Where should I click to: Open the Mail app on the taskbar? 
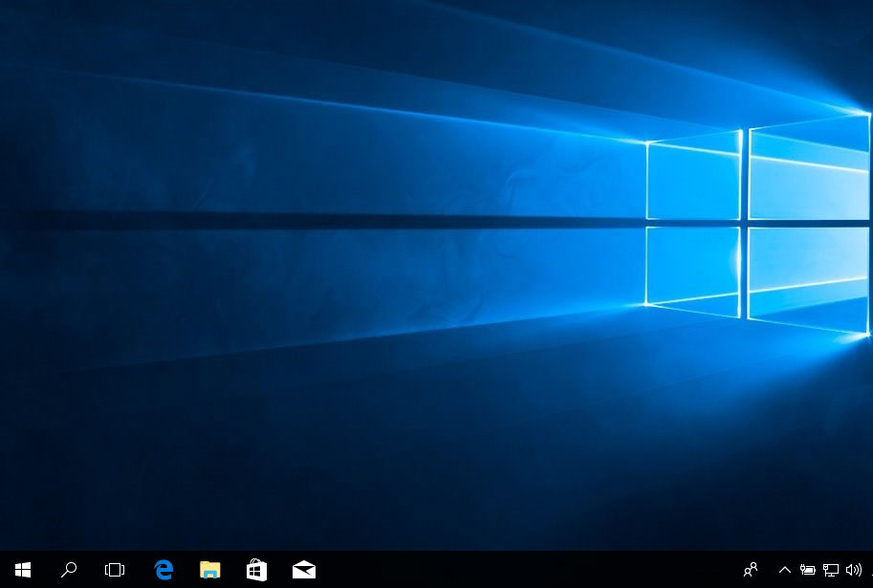tap(304, 570)
